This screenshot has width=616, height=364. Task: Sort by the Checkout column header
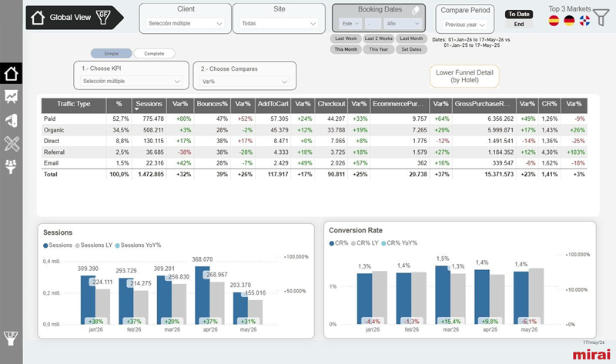331,104
